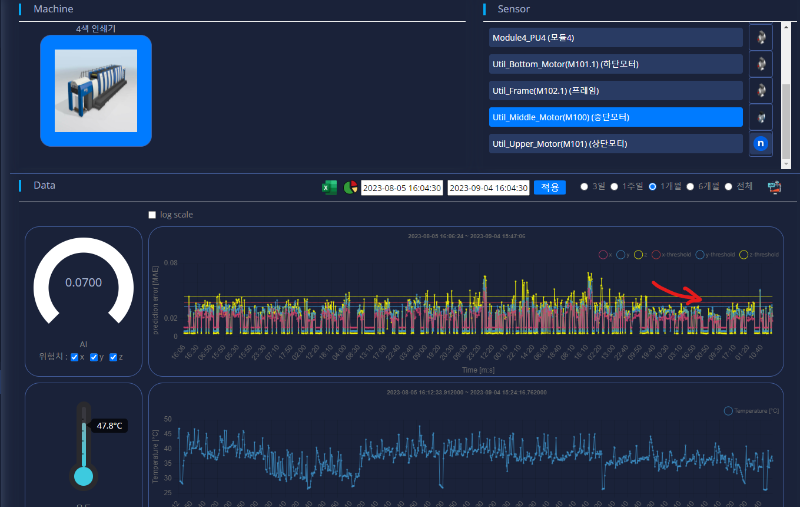Click the Time [m:s] axis label
Image resolution: width=800 pixels, height=507 pixels.
(478, 370)
